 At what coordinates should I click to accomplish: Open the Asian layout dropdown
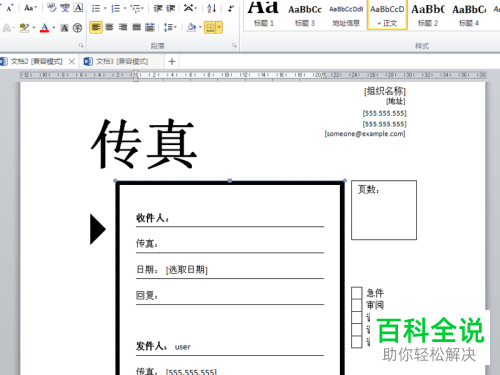[190, 8]
